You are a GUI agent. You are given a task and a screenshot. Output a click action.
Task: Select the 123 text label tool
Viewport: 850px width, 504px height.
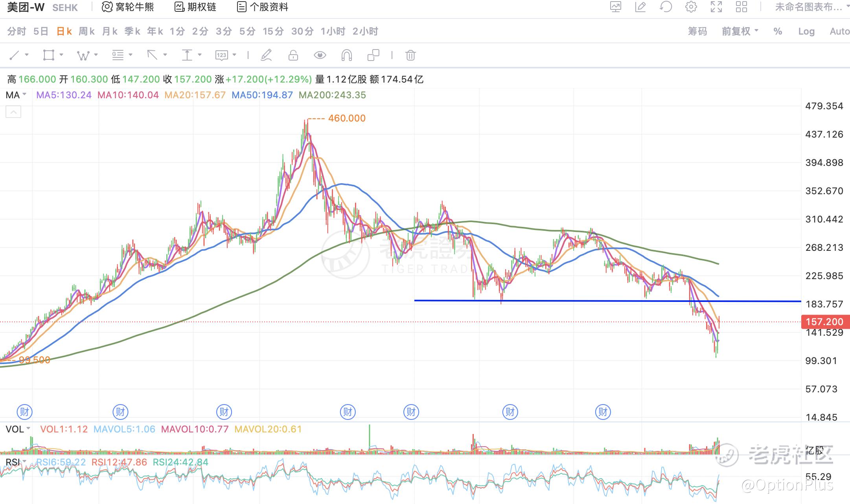[221, 55]
